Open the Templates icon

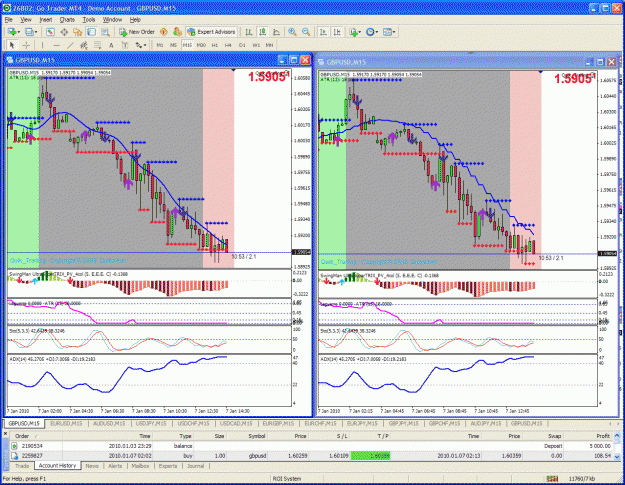[x=387, y=32]
